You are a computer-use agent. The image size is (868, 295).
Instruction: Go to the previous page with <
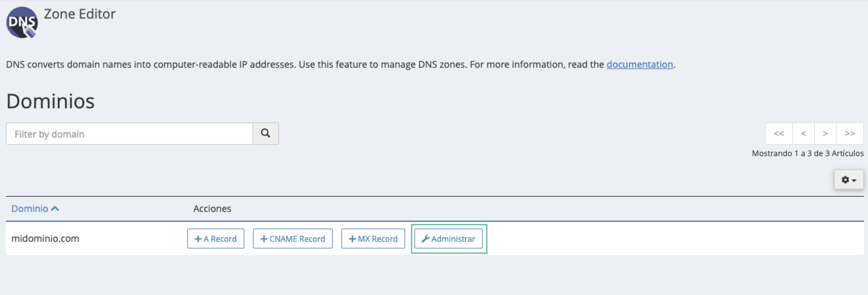pyautogui.click(x=803, y=134)
